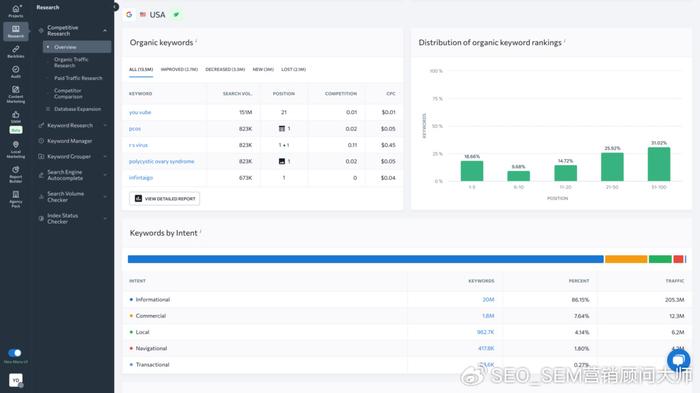Screen dimensions: 700x393
Task: Click the green check icon beside USA
Action: [177, 14]
